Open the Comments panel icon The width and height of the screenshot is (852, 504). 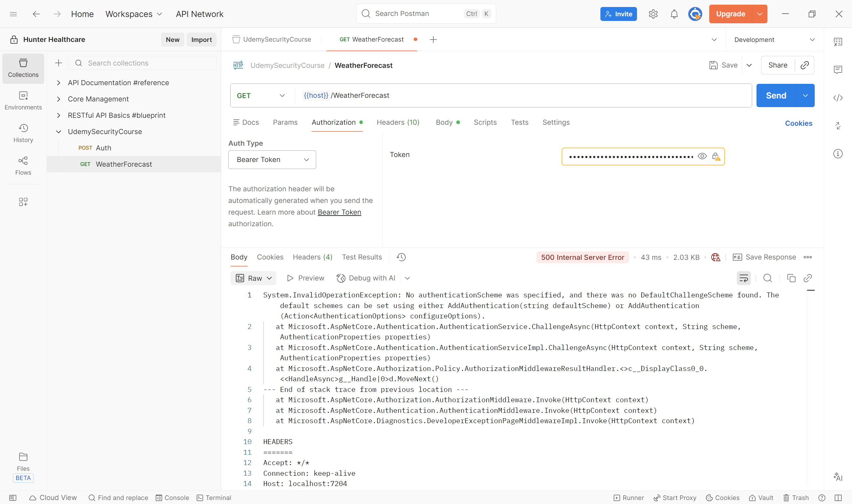(x=838, y=70)
